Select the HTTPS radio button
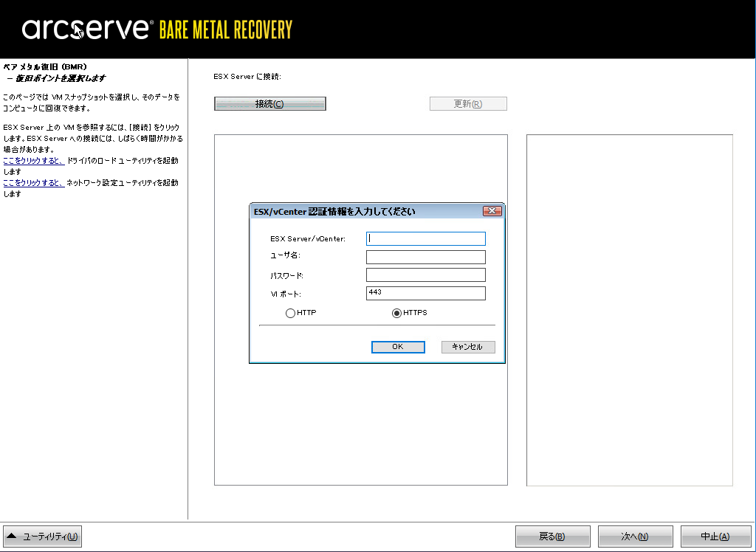This screenshot has height=552, width=756. [x=396, y=314]
